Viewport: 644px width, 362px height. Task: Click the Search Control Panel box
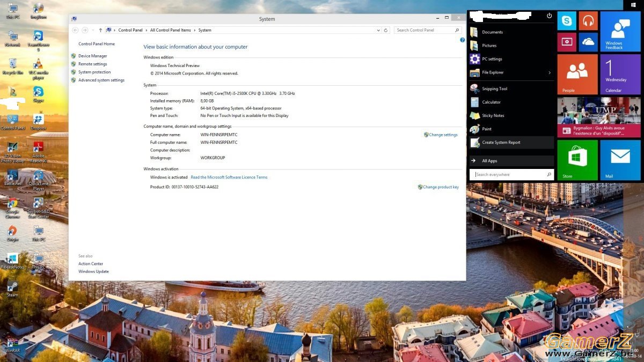tap(428, 30)
